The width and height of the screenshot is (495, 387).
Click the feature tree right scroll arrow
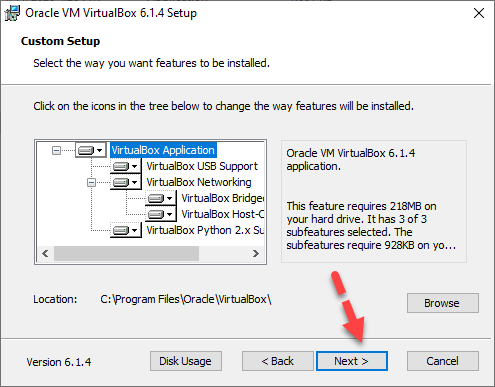pyautogui.click(x=256, y=254)
